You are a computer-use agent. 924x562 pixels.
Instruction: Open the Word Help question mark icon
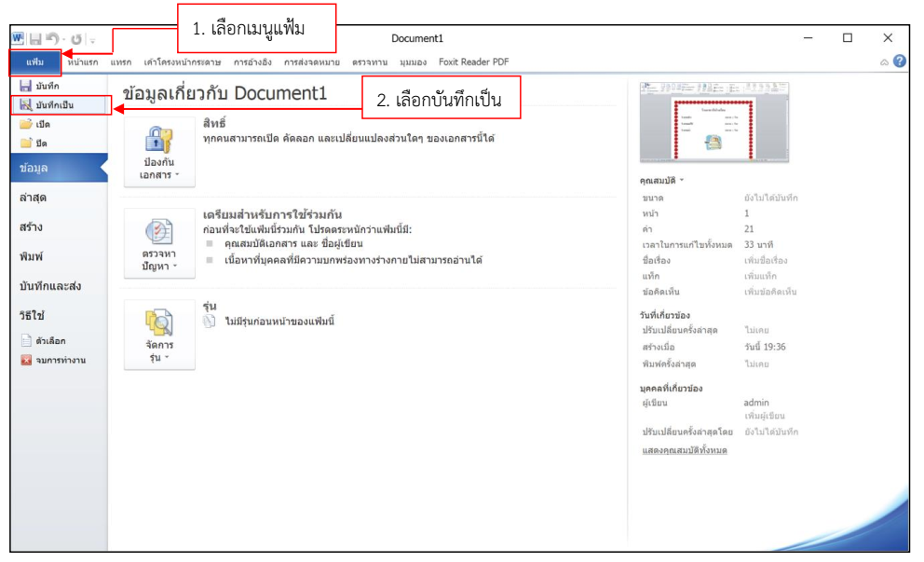tap(900, 62)
